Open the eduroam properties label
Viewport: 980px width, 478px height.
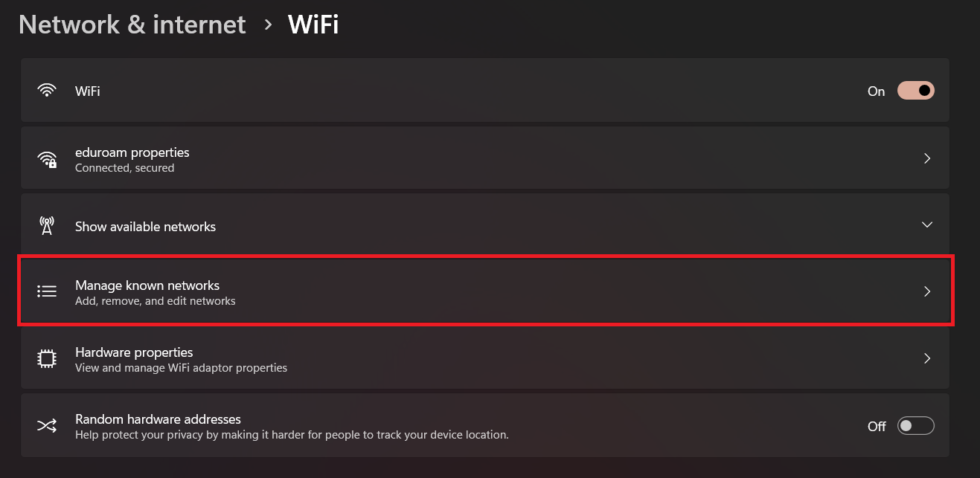tap(132, 152)
